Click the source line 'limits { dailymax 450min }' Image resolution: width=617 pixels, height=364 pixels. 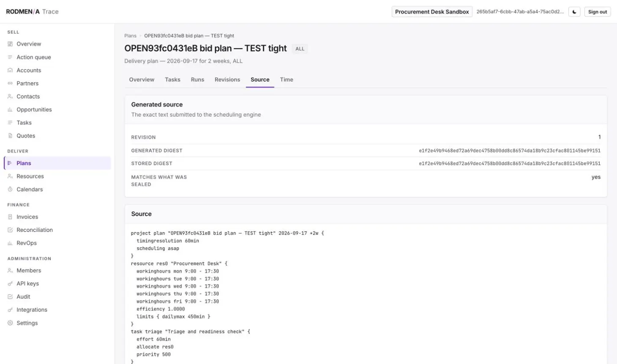[173, 317]
